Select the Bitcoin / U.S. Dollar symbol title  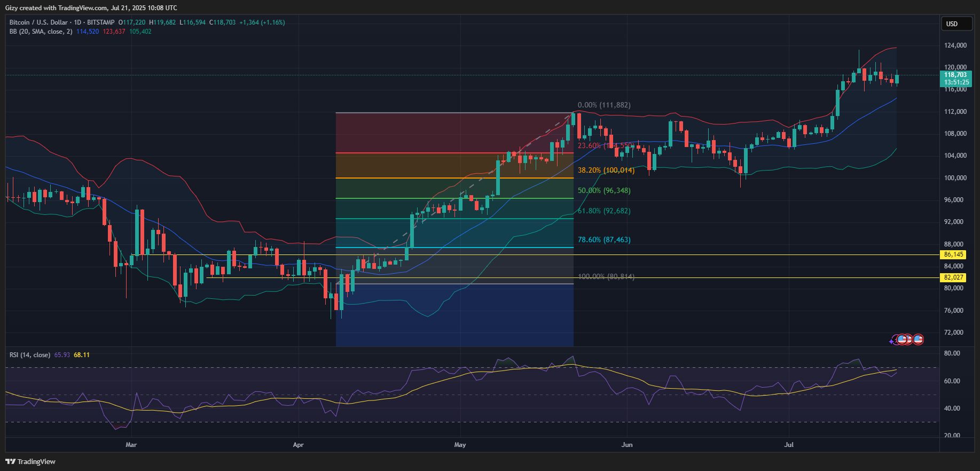click(x=38, y=22)
